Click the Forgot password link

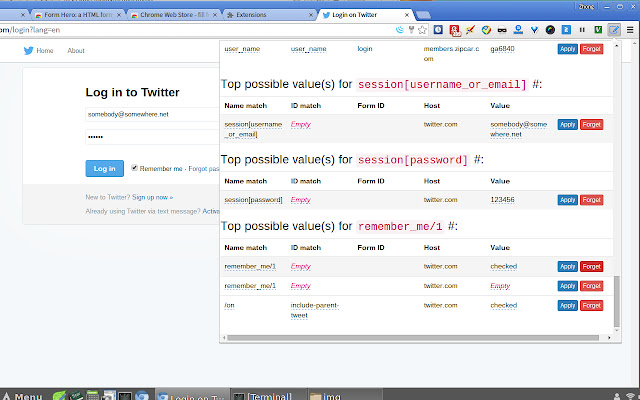pyautogui.click(x=204, y=169)
